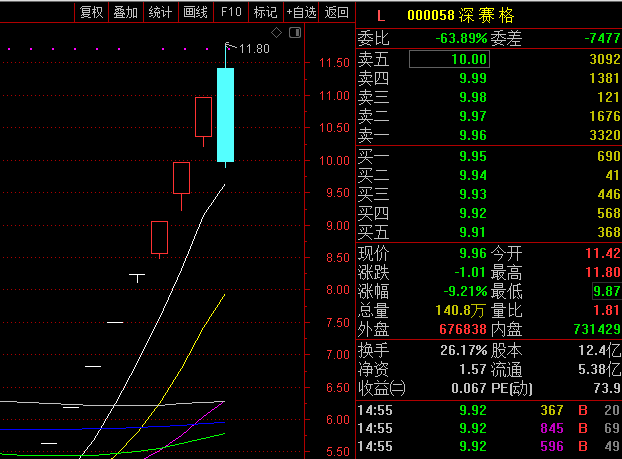Screen dimensions: 622x459
Task: Click the 委比 value -63.89%
Action: point(461,38)
